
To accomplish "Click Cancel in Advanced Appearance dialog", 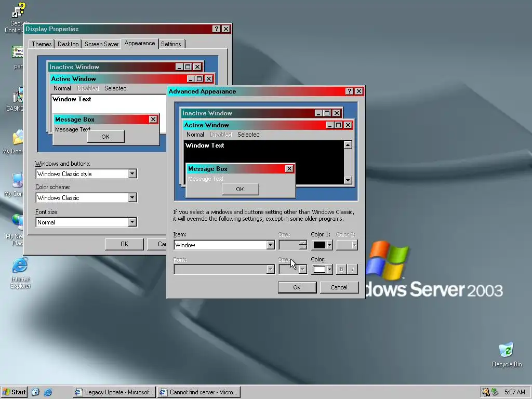I will click(339, 287).
